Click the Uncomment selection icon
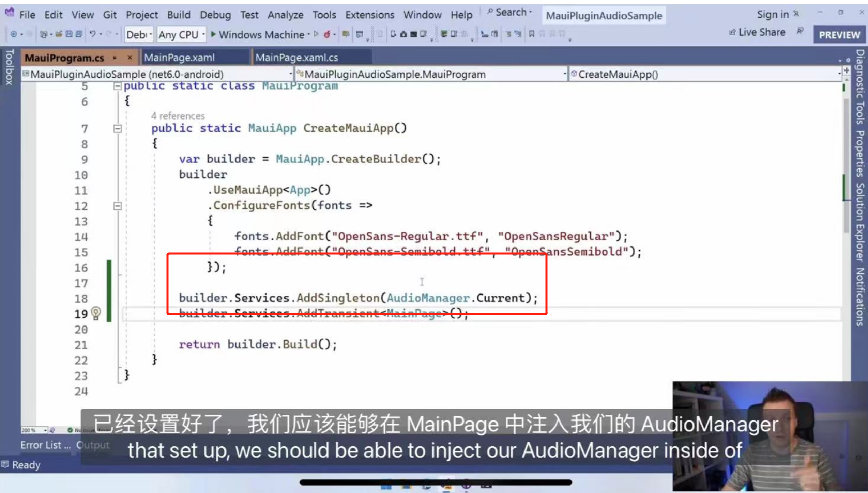 tap(518, 34)
